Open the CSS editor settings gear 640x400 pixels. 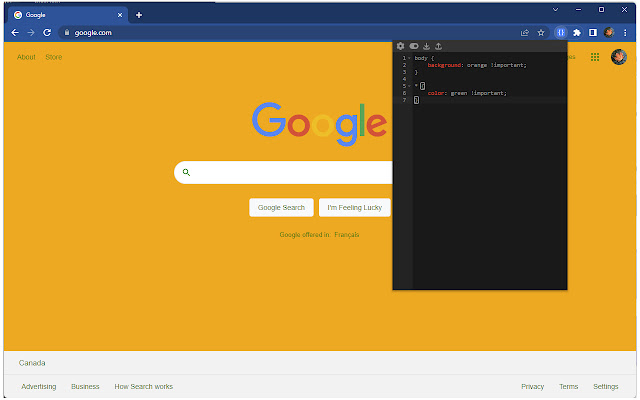coord(400,46)
